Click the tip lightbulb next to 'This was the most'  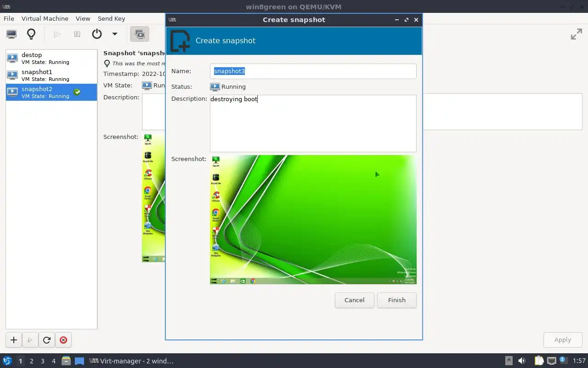(x=107, y=63)
